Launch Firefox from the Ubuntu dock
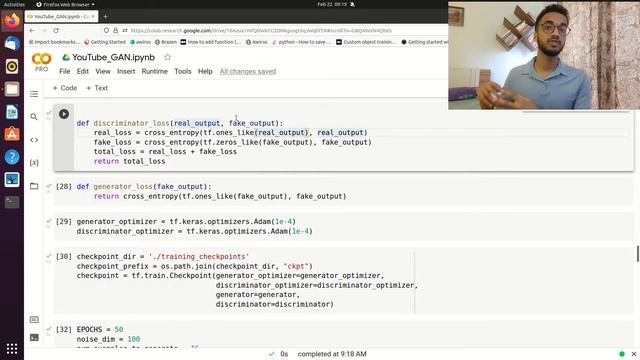640x360 pixels. (x=12, y=20)
